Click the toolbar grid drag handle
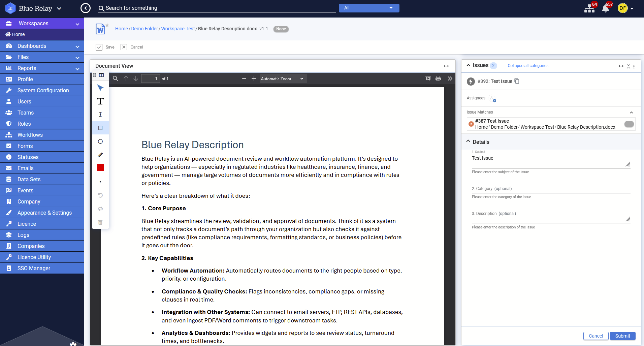 click(95, 75)
